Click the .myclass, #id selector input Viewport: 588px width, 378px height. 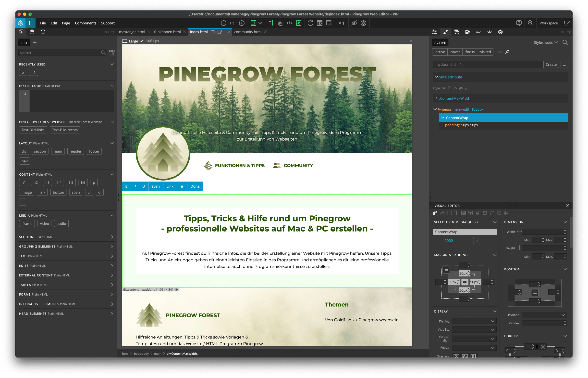coord(488,64)
